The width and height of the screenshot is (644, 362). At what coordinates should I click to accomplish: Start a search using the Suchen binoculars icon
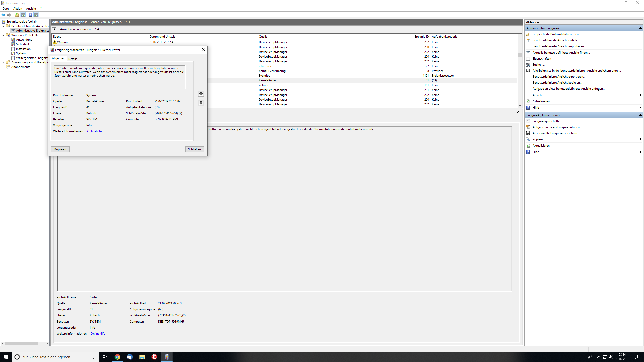pos(528,64)
